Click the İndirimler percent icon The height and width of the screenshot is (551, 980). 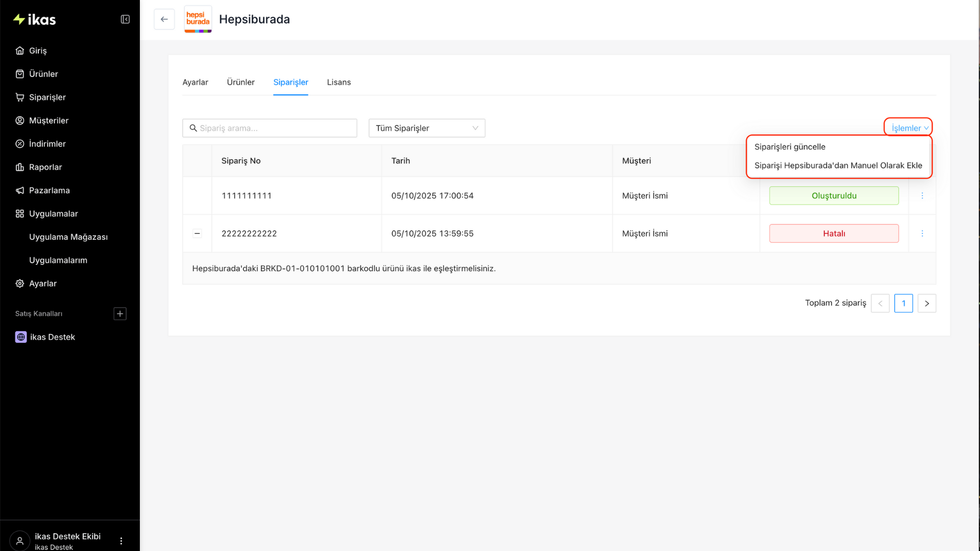[20, 144]
